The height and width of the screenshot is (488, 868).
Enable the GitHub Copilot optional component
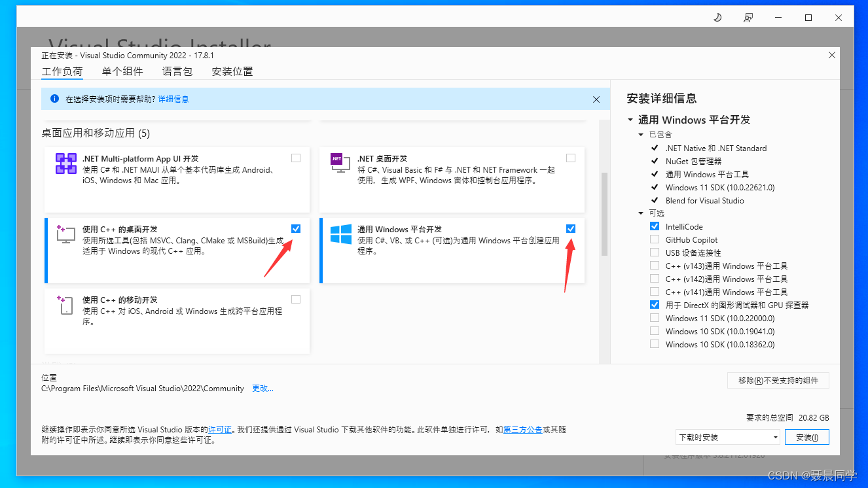pyautogui.click(x=655, y=239)
